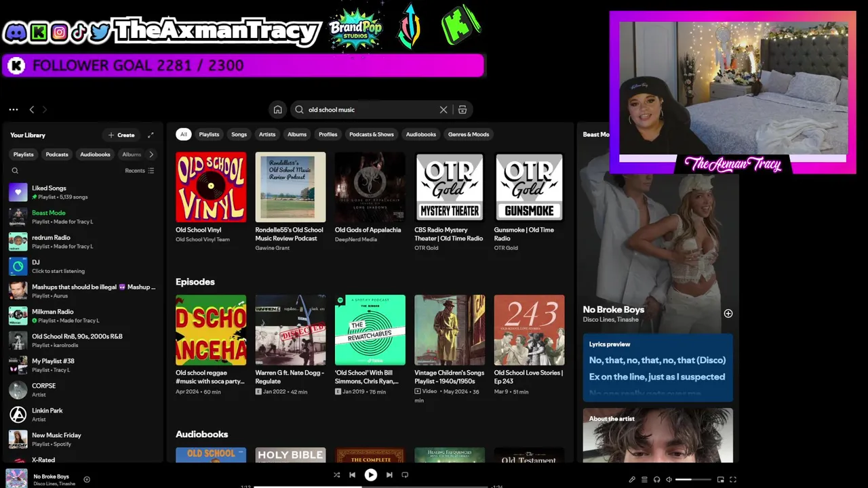868x488 pixels.
Task: Toggle repeat in the player bar
Action: coord(405,475)
